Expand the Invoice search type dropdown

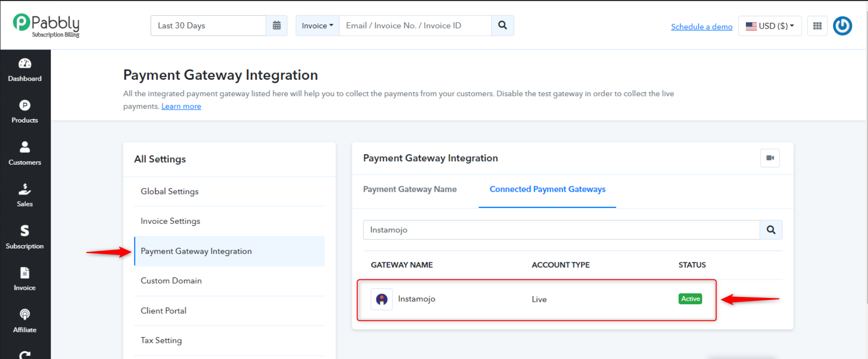pos(317,26)
